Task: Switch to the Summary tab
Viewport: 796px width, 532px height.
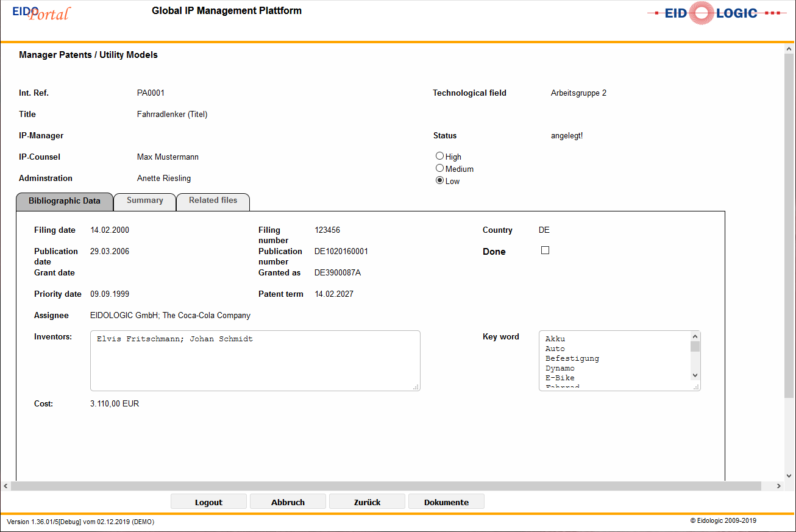Action: point(145,202)
